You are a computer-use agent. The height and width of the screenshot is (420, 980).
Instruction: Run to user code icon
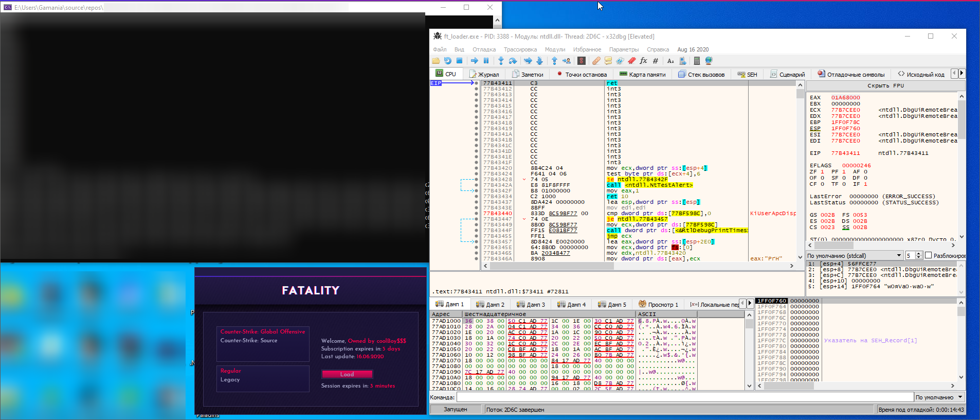(x=566, y=61)
